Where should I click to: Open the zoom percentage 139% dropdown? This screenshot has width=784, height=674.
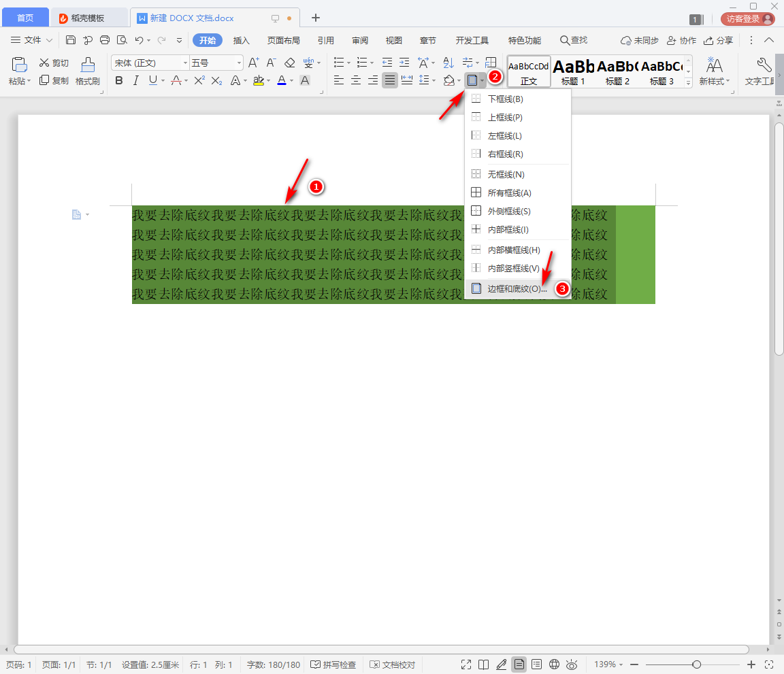[x=608, y=664]
